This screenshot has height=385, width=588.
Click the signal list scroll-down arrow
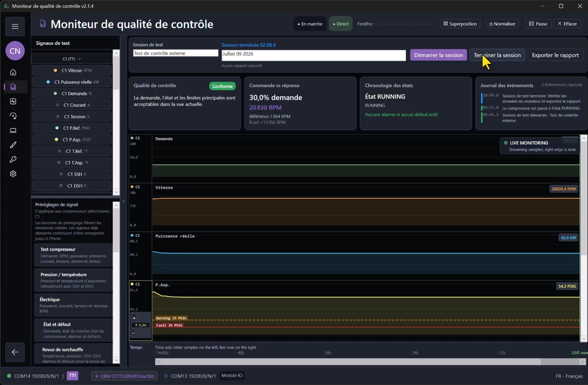pos(116,192)
